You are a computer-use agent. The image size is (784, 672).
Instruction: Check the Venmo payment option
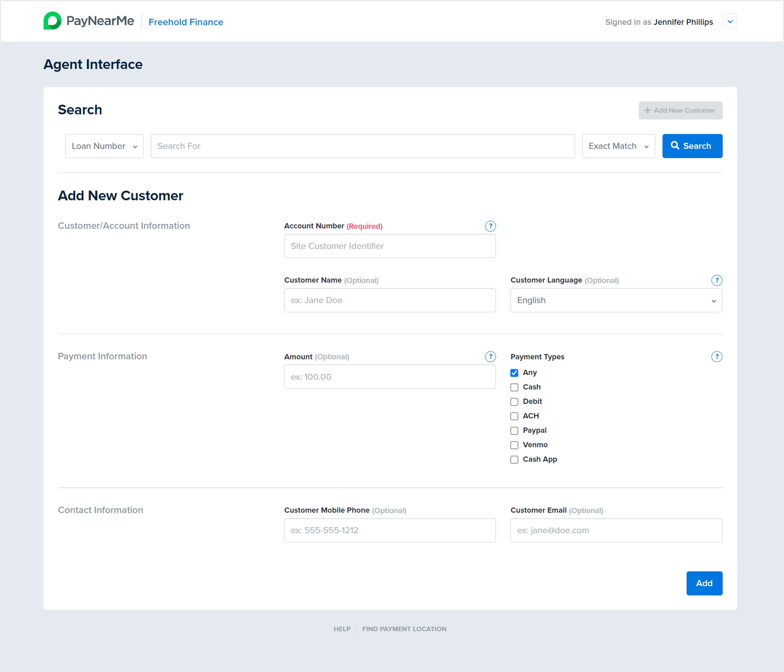514,445
